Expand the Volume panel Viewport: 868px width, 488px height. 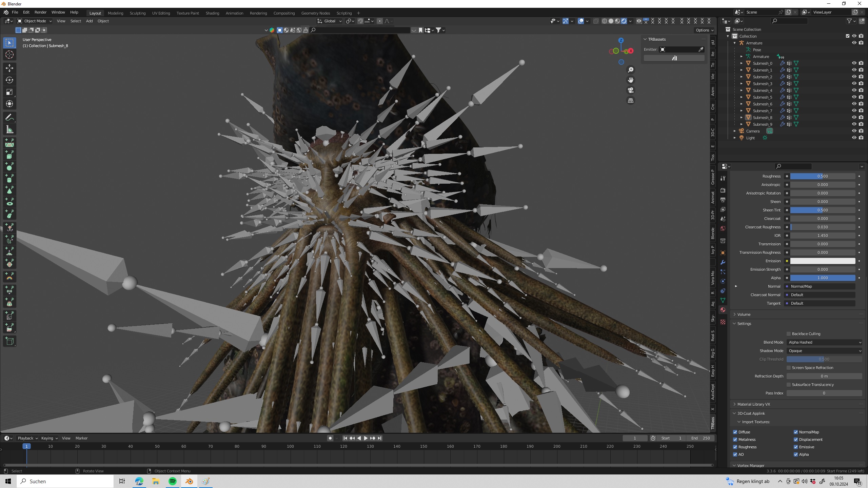tap(744, 314)
